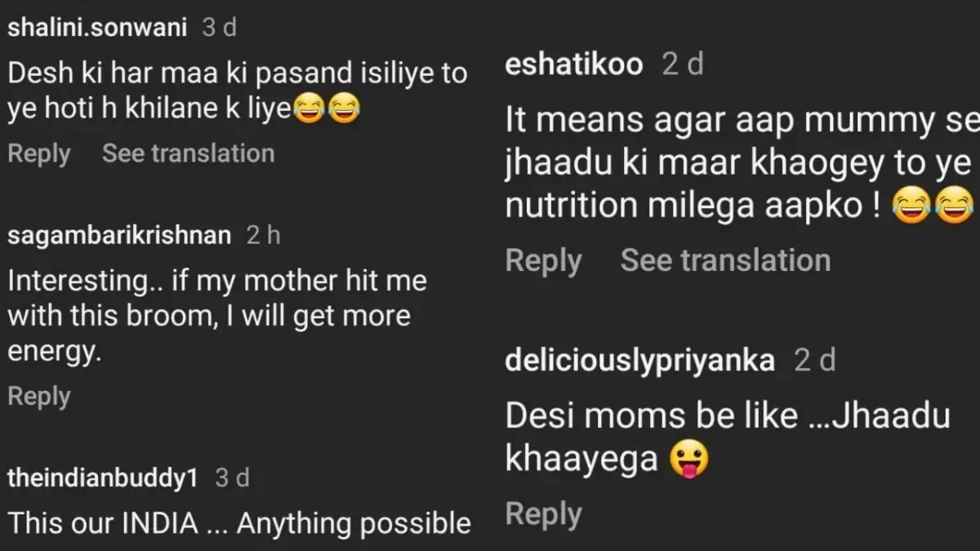Reply to deliciouslypriyanka's comment

click(x=543, y=514)
